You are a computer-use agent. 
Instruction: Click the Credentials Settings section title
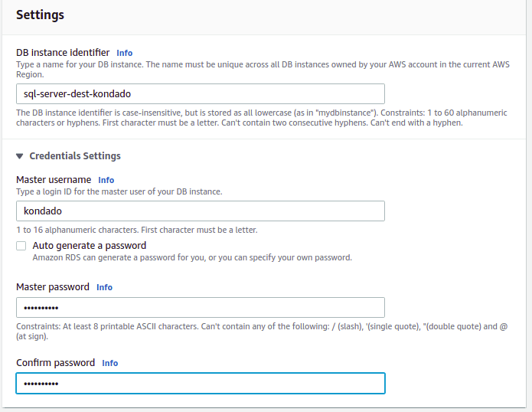click(75, 156)
